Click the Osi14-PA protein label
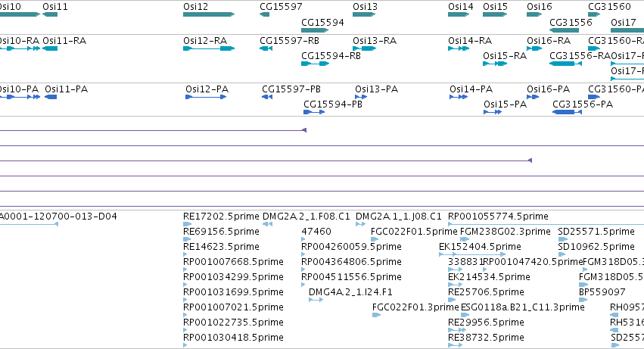 click(471, 89)
